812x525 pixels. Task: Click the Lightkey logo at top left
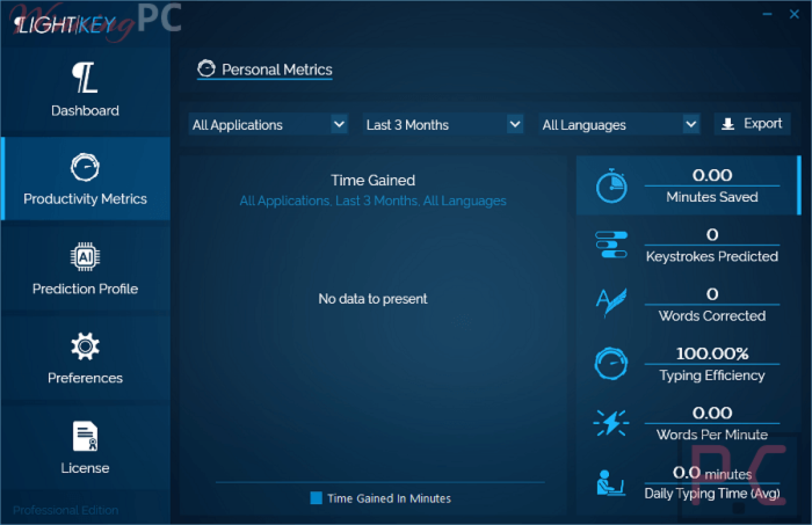pos(65,25)
